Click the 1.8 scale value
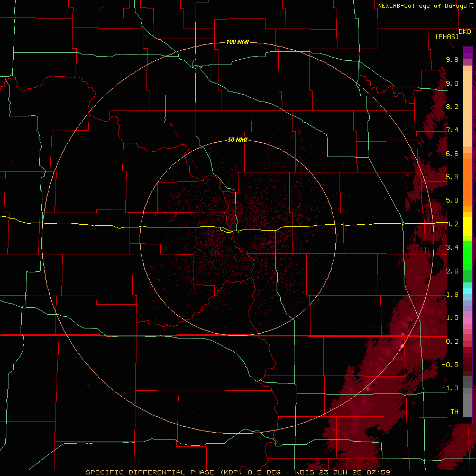 pyautogui.click(x=452, y=295)
